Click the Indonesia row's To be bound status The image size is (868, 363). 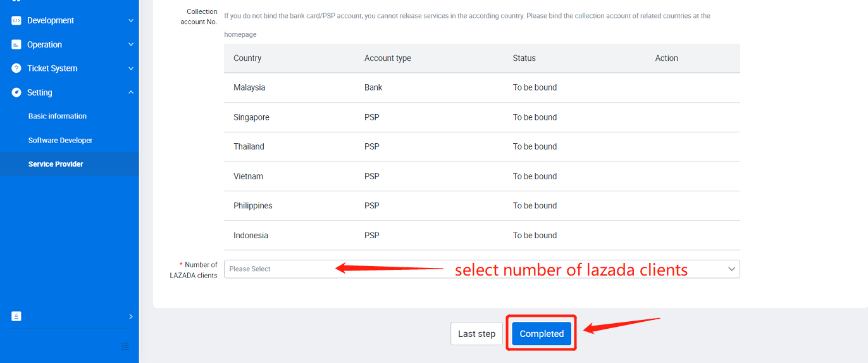point(535,235)
